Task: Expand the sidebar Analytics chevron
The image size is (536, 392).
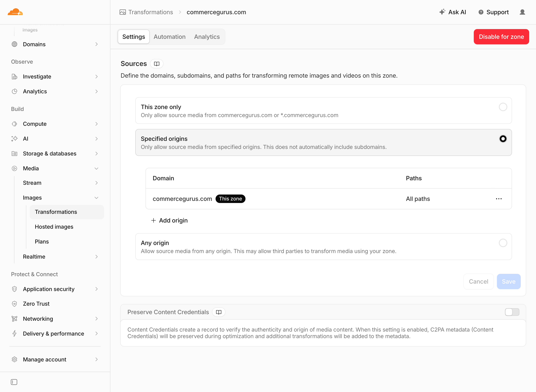Action: point(96,91)
